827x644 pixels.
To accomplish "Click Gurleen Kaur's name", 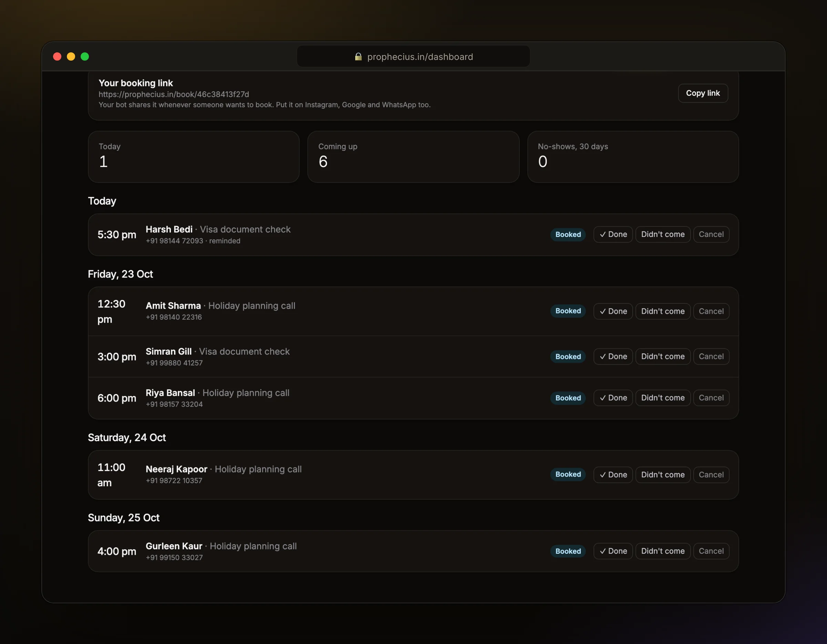I will (x=174, y=546).
